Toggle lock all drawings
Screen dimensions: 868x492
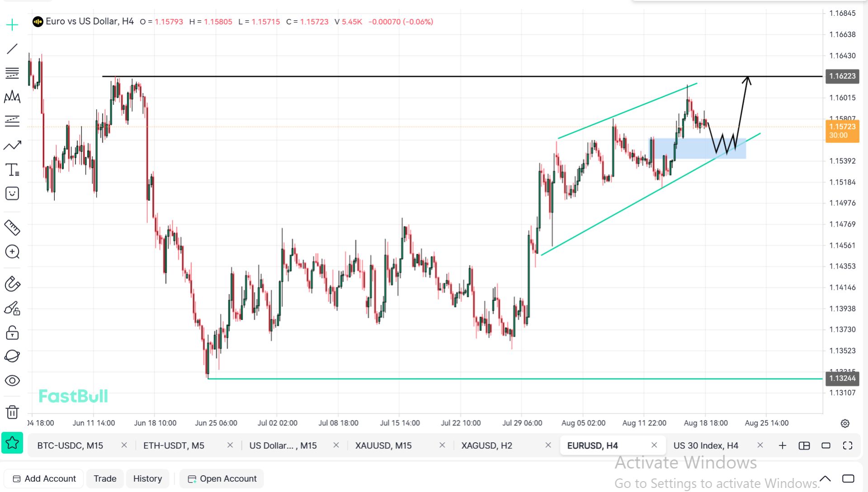[12, 333]
